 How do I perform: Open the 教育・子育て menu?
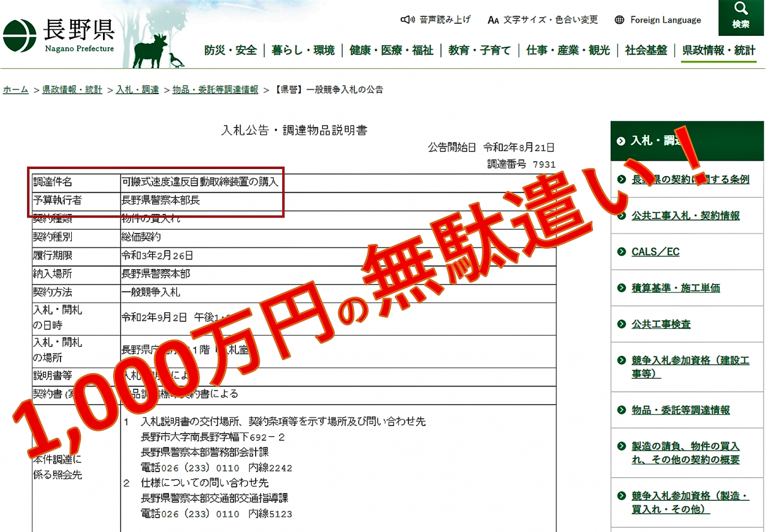coord(479,50)
